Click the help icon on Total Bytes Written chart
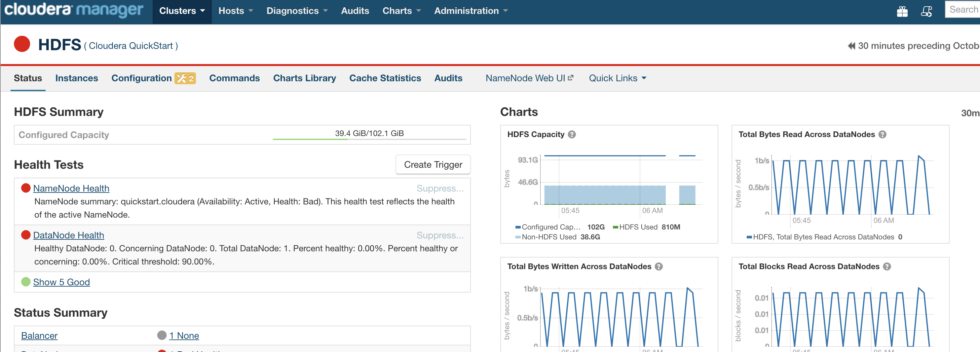This screenshot has height=352, width=980. [658, 266]
